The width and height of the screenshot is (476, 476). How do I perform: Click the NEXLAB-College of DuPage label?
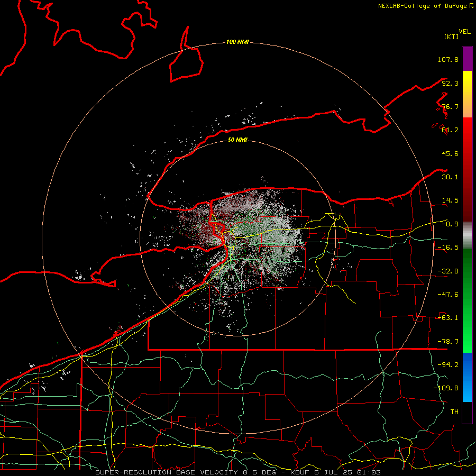point(425,6)
